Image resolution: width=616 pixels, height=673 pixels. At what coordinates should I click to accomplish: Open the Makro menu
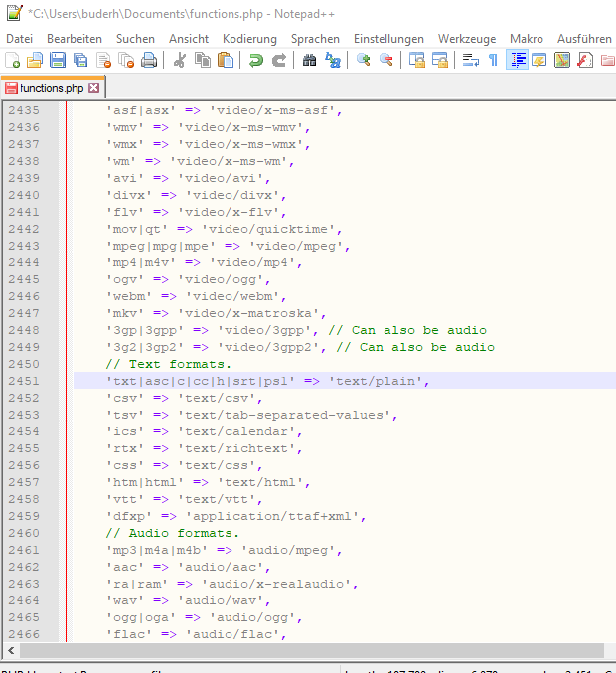click(x=527, y=39)
